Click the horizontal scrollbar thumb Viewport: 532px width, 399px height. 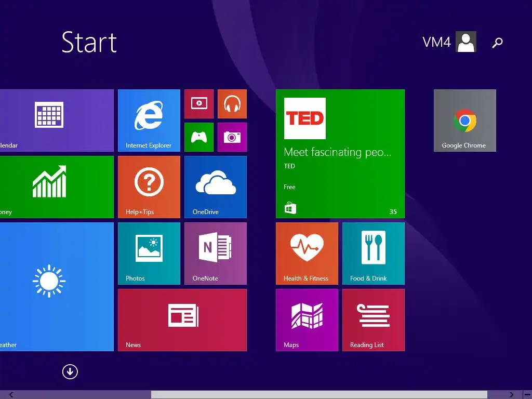click(320, 395)
